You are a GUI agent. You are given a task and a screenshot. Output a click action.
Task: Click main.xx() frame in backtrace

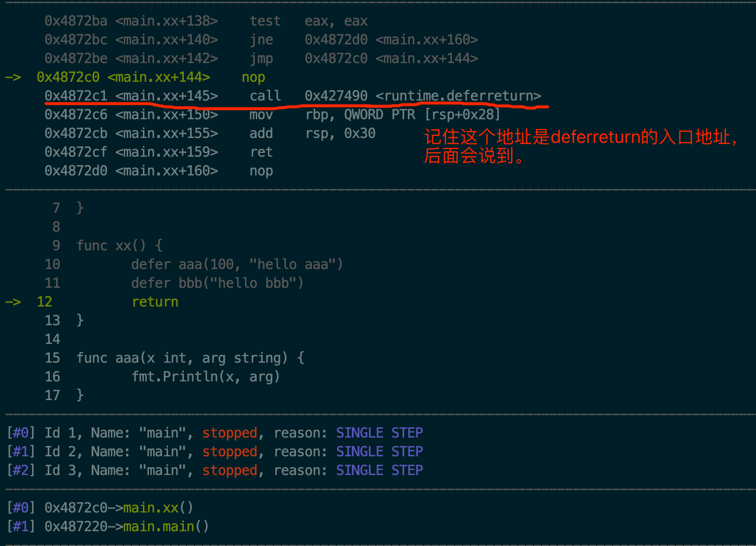coord(158,508)
